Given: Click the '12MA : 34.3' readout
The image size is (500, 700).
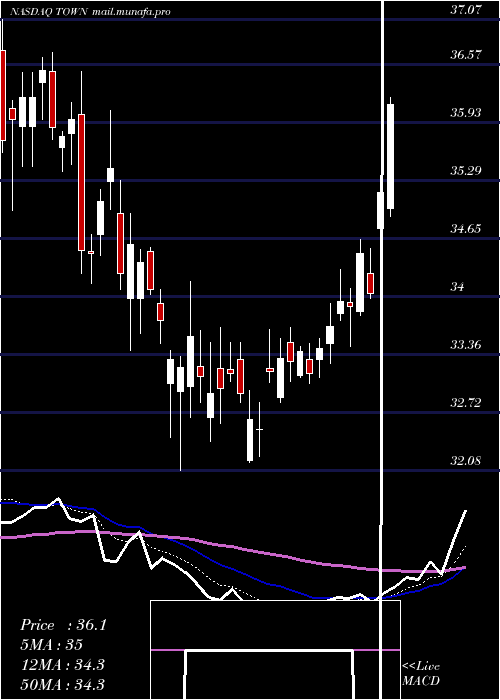Looking at the screenshot, I should click(62, 665).
